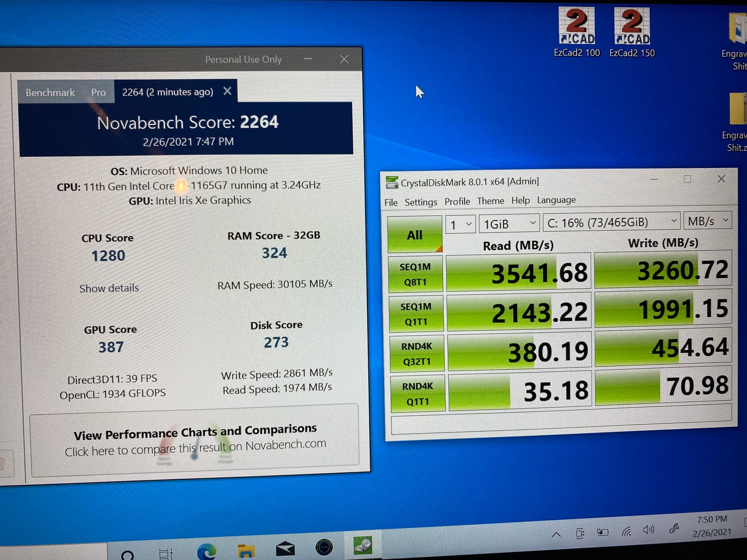Open File Explorer from the taskbar

point(246,551)
